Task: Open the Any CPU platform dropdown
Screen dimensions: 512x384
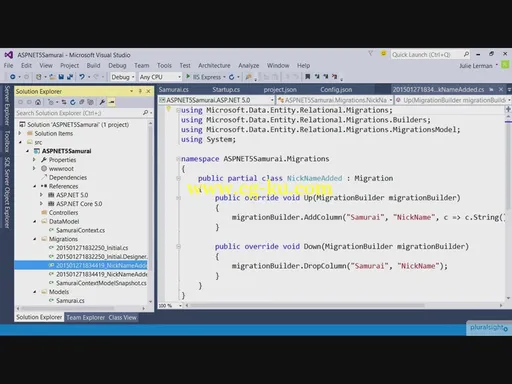Action: coord(160,77)
